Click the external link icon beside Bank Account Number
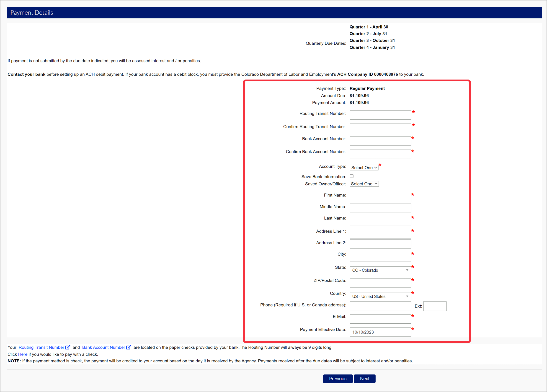 (129, 347)
